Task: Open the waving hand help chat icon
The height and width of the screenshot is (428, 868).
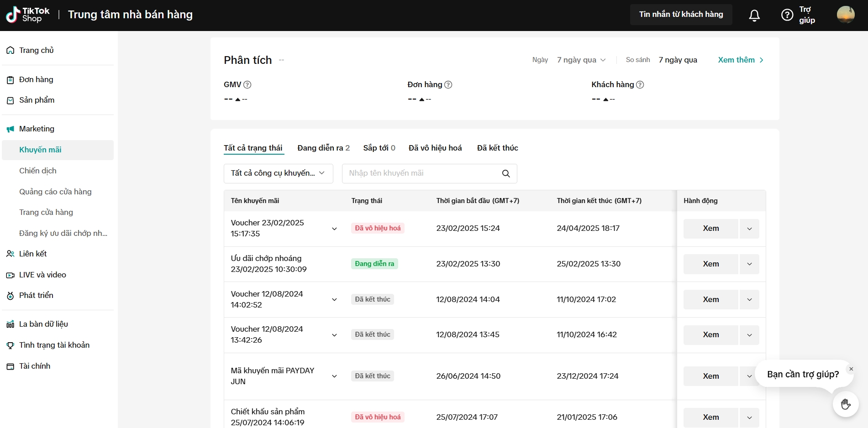Action: coord(845,404)
